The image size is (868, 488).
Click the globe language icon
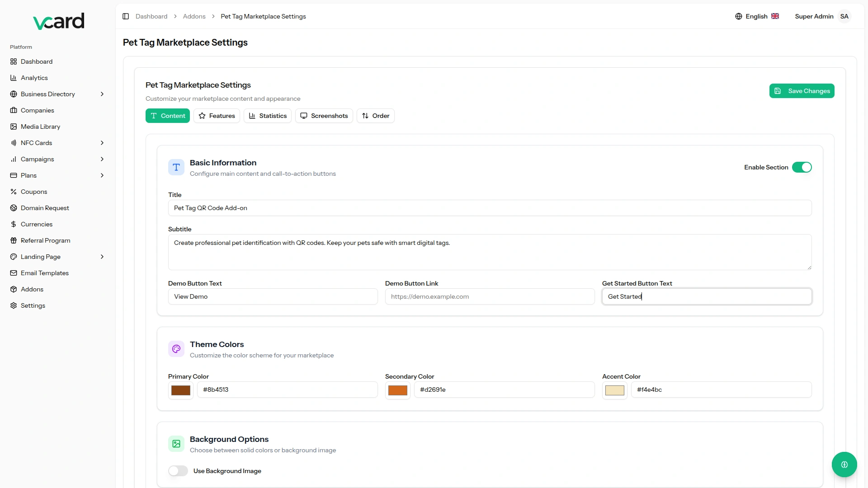[x=739, y=16]
